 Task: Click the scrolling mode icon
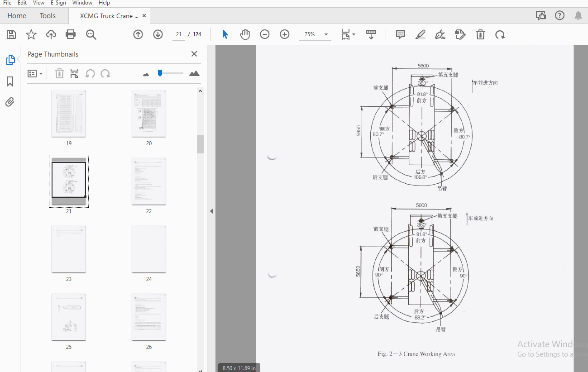point(371,34)
